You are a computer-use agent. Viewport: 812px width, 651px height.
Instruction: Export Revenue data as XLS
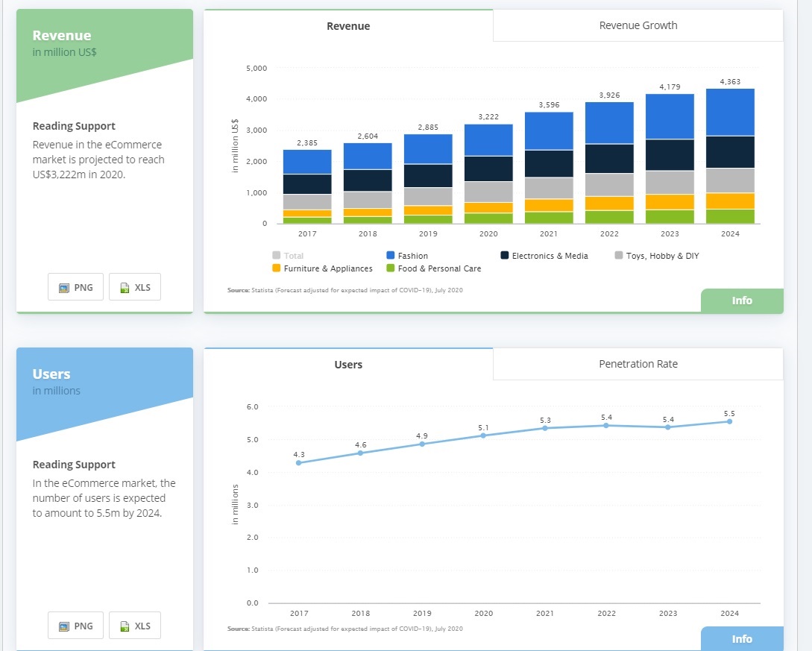point(135,287)
